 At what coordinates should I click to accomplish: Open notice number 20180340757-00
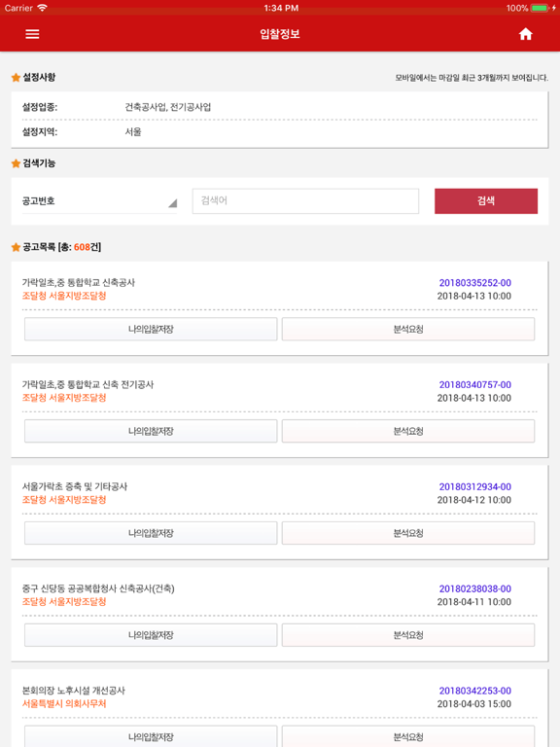click(x=474, y=385)
